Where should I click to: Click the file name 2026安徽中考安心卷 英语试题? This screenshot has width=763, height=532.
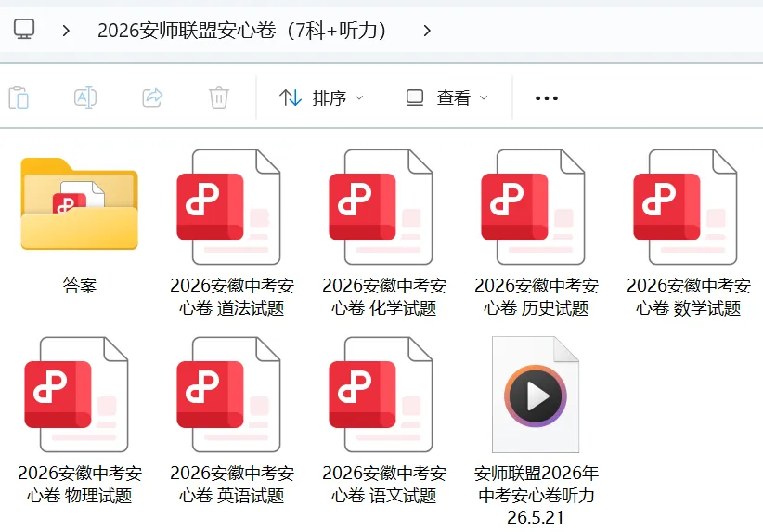[232, 485]
